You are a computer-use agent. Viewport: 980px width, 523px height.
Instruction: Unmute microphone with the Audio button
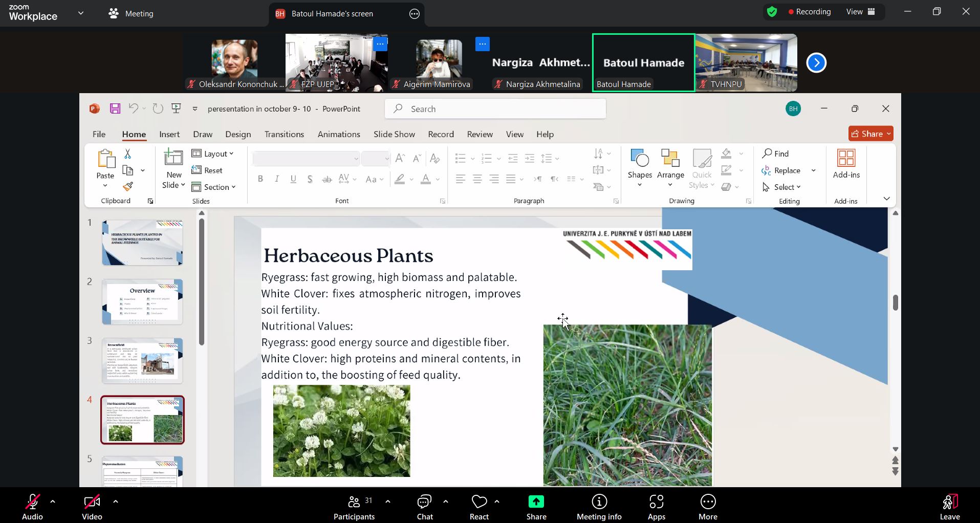32,507
